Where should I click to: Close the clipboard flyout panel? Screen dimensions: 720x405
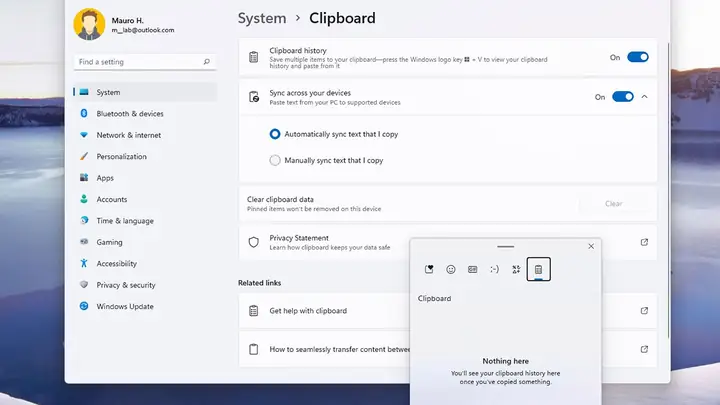click(591, 246)
